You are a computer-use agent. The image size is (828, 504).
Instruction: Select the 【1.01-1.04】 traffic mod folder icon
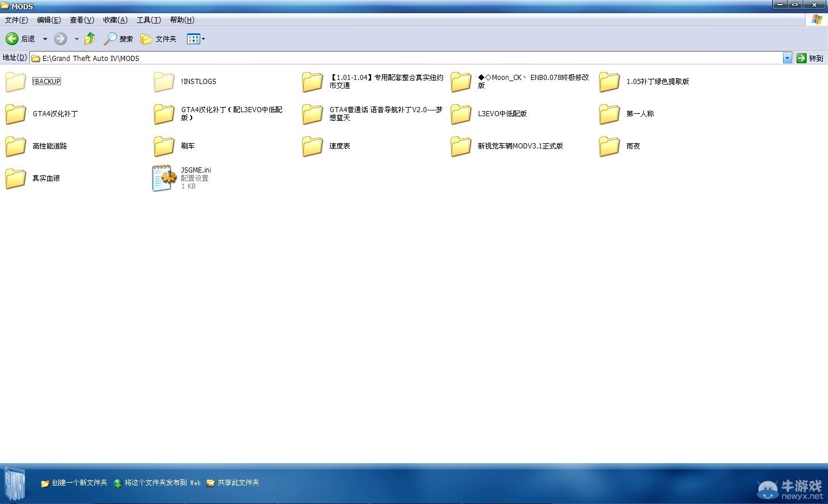tap(312, 82)
